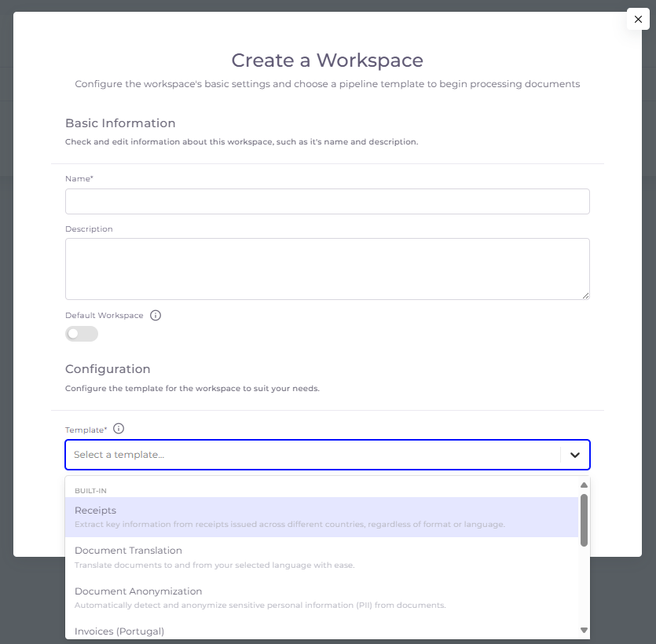Close the Create a Workspace dialog

[638, 19]
